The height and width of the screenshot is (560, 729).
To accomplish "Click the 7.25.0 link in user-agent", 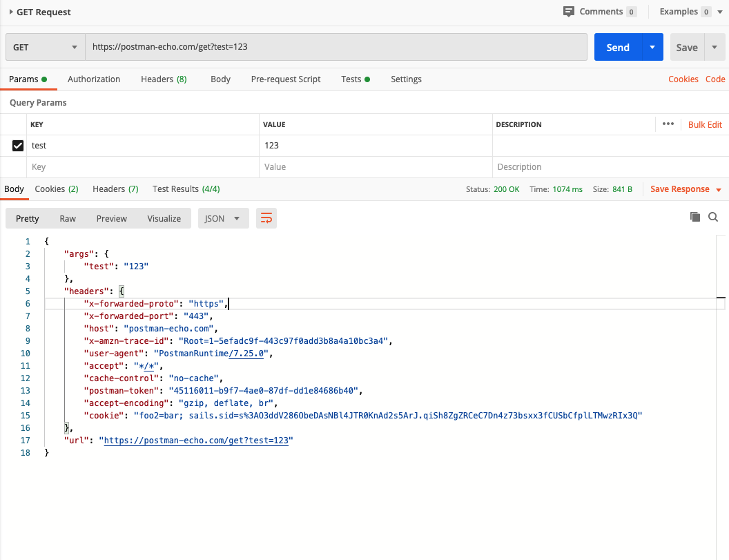I will tap(246, 354).
